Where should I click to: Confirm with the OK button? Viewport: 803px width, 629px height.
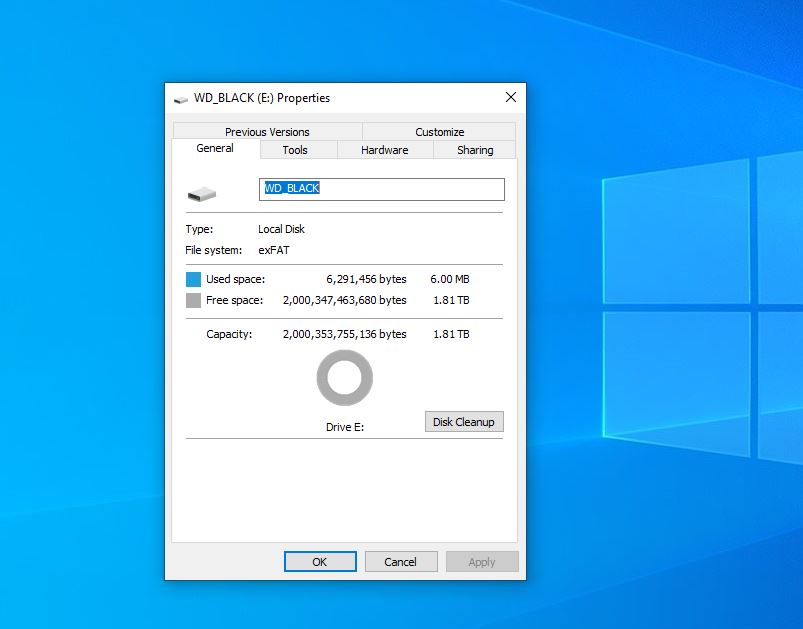[x=320, y=562]
